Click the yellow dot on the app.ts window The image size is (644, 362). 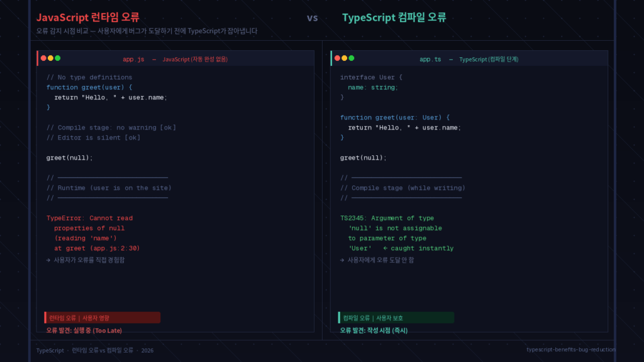pyautogui.click(x=344, y=58)
